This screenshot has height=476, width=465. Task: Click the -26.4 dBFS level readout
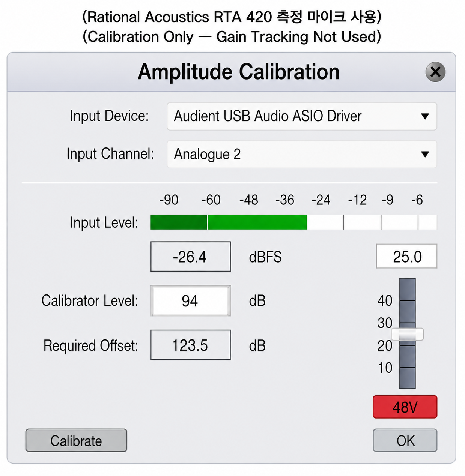pyautogui.click(x=190, y=257)
